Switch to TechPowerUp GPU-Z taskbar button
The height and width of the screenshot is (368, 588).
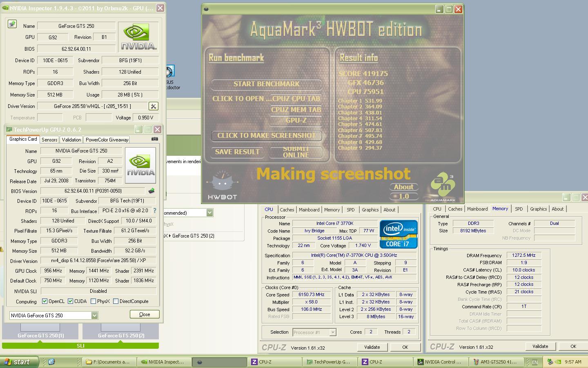(x=329, y=362)
